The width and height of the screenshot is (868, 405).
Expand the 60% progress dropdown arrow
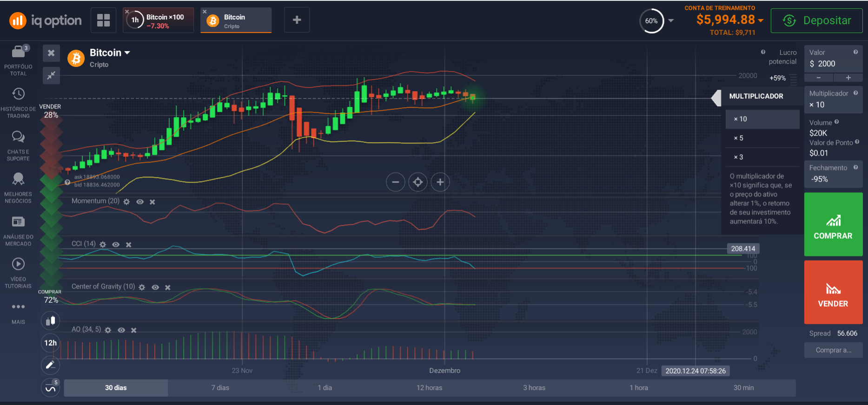[x=671, y=20]
